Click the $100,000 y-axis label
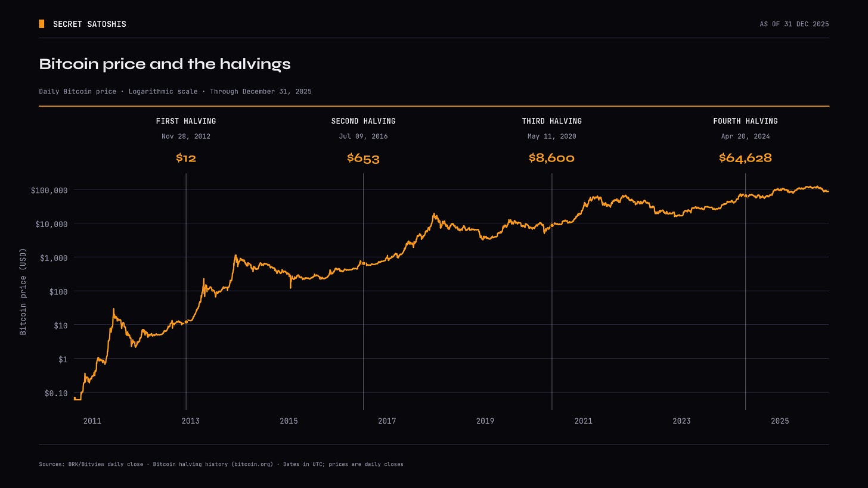 49,190
